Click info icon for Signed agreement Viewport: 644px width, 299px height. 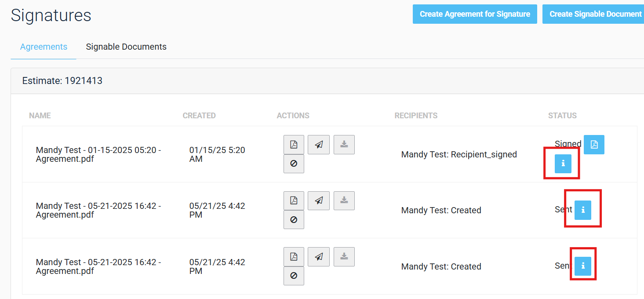pyautogui.click(x=563, y=164)
